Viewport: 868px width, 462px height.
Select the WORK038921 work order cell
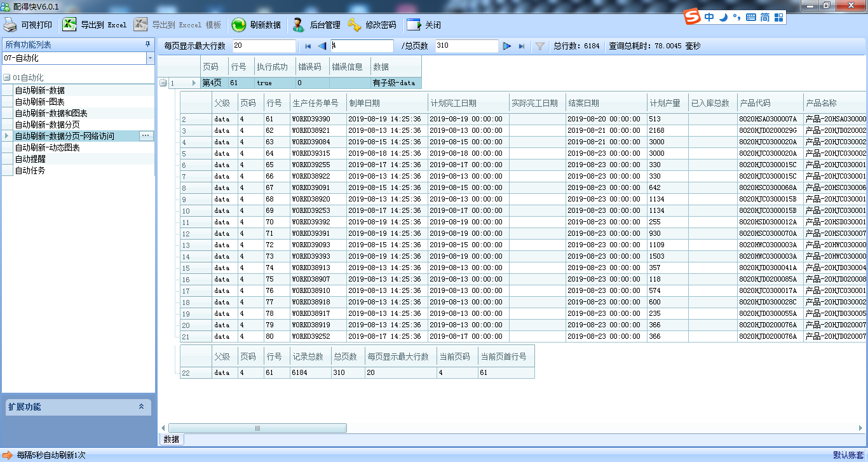(x=318, y=130)
